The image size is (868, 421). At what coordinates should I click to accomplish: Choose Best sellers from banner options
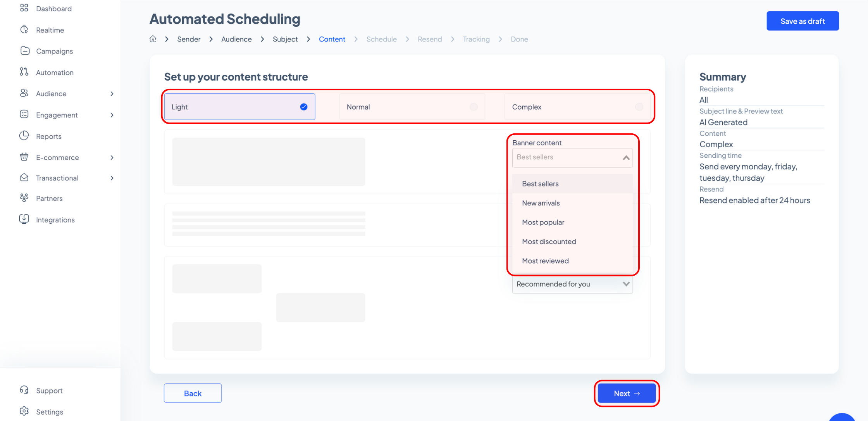[x=572, y=184]
